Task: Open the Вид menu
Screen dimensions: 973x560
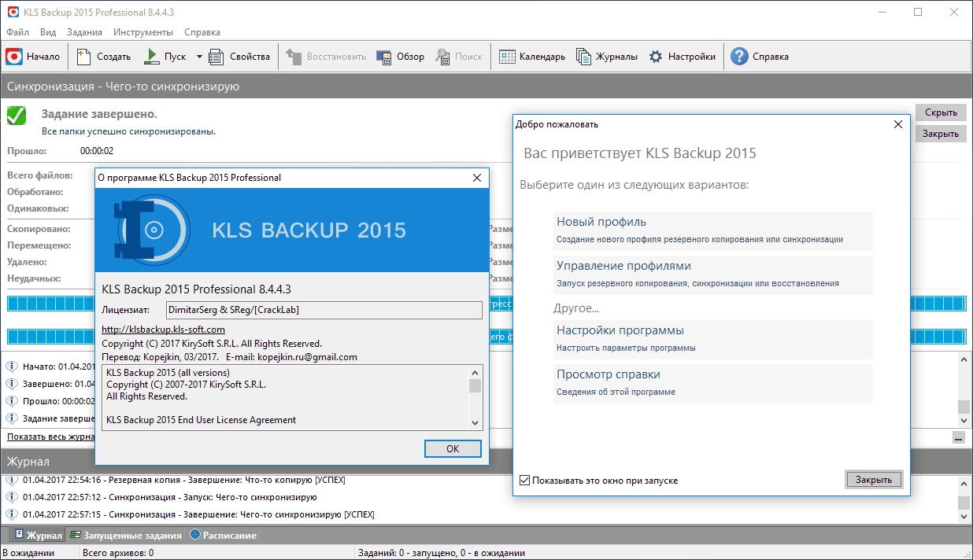Action: tap(48, 32)
